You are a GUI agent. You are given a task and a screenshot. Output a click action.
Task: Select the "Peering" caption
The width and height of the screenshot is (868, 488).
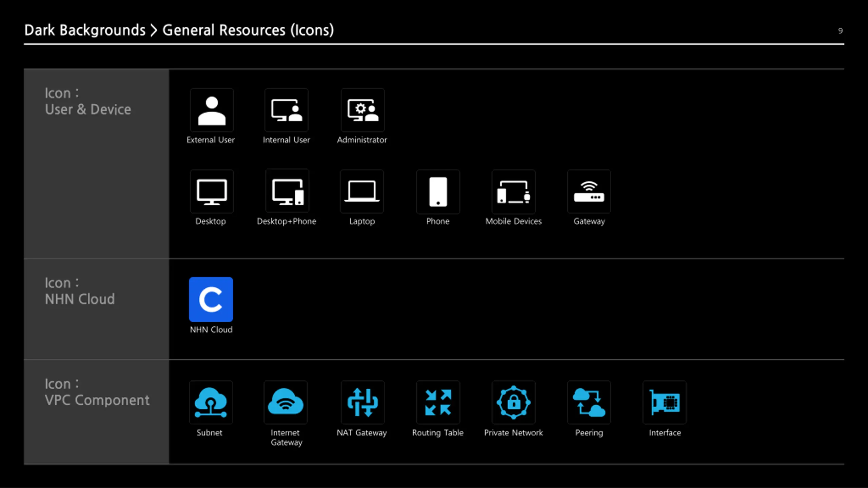coord(589,433)
